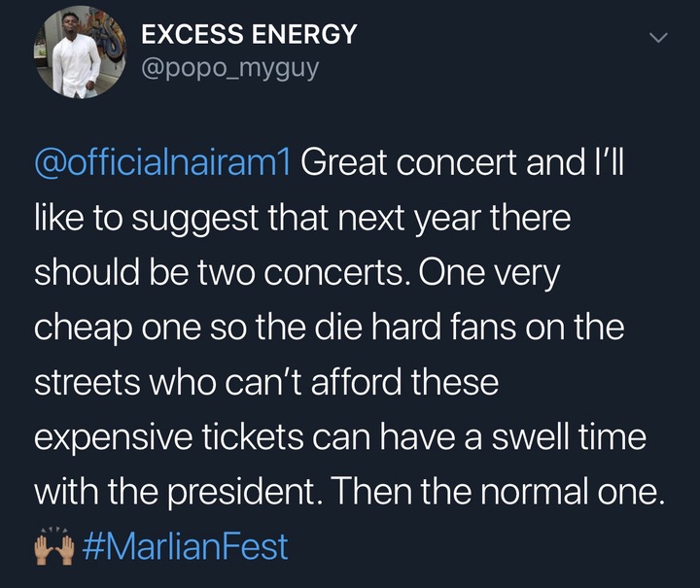Screen dimensions: 700x588
Task: Click the word "cheap" in the tweet
Action: pos(79,328)
